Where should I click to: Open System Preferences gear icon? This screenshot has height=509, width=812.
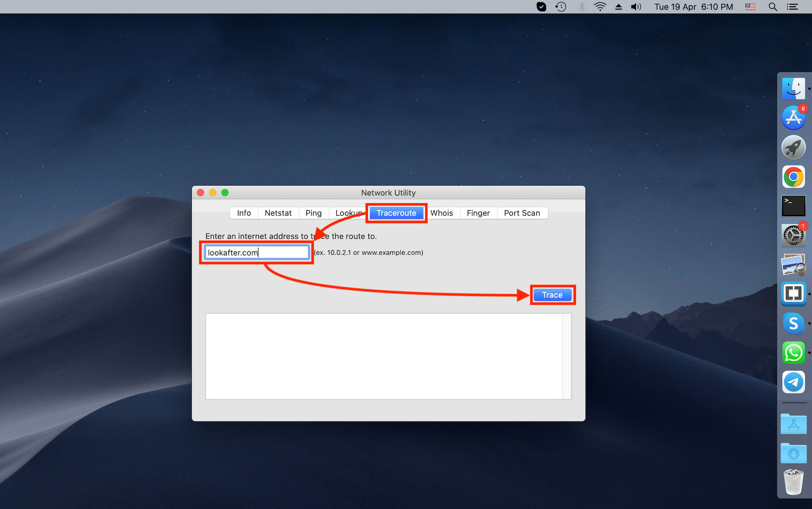(794, 236)
